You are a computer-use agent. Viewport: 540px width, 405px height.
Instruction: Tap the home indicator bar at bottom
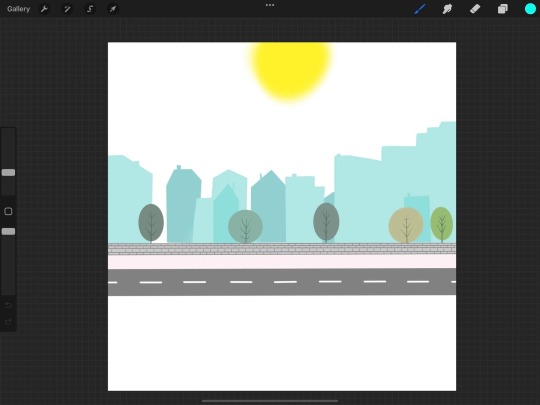[270, 401]
